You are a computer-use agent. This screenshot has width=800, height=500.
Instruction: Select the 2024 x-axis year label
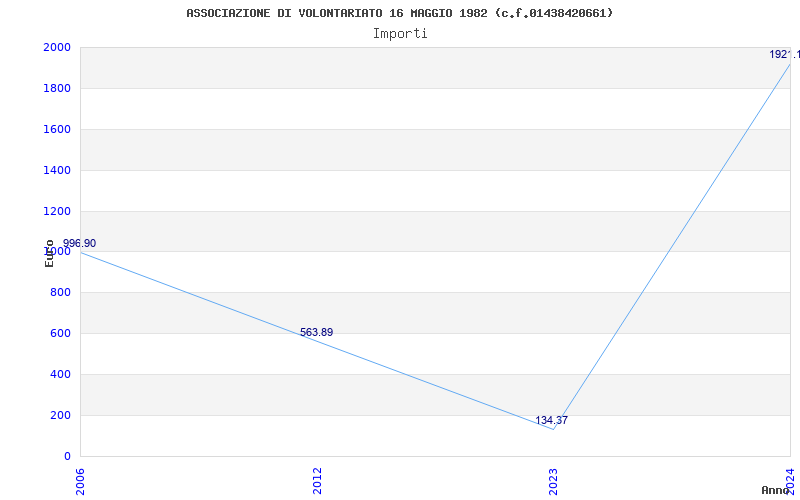[790, 481]
